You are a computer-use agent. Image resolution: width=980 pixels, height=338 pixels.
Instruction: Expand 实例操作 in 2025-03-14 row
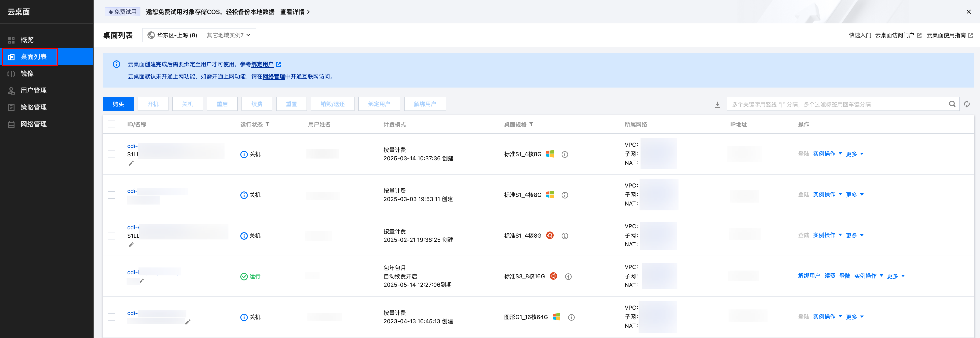827,154
